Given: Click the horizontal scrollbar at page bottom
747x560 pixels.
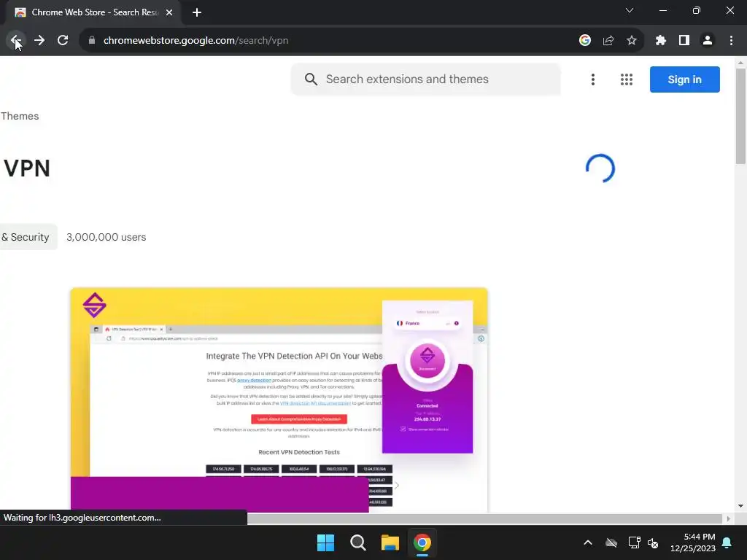Looking at the screenshot, I should 484,518.
